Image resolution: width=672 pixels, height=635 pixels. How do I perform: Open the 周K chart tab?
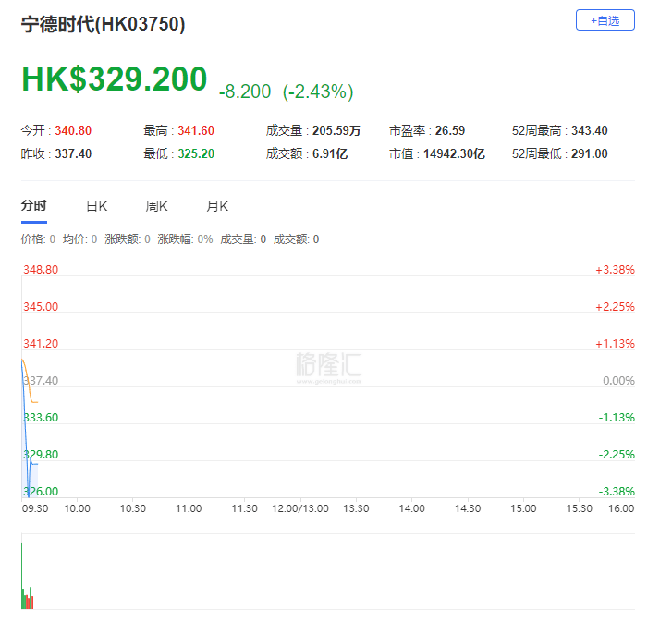tap(156, 206)
